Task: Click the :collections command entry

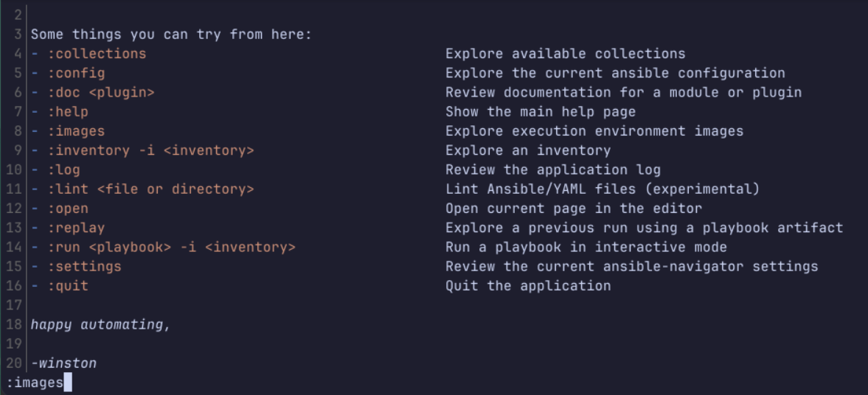Action: (97, 54)
